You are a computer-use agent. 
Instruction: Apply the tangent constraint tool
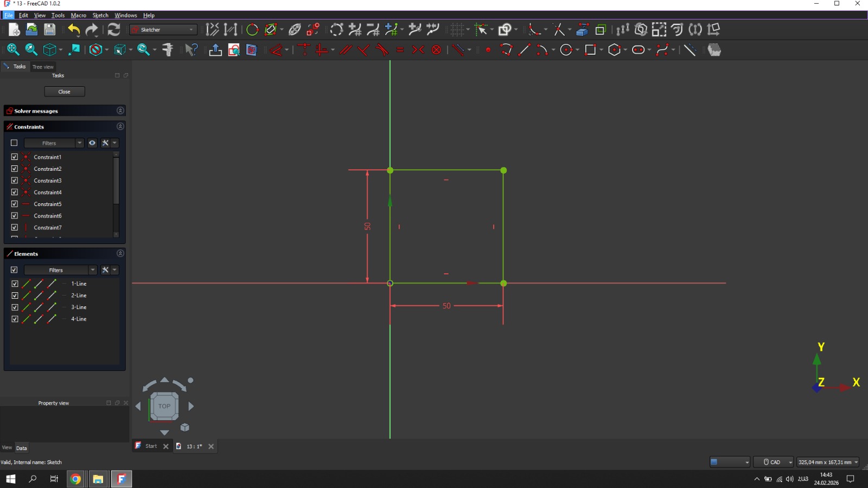(382, 50)
